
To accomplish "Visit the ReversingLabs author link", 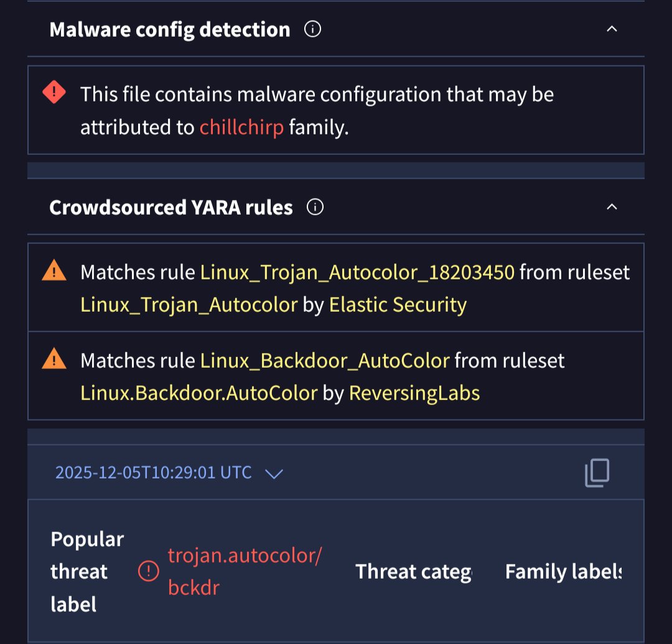I will coord(414,393).
